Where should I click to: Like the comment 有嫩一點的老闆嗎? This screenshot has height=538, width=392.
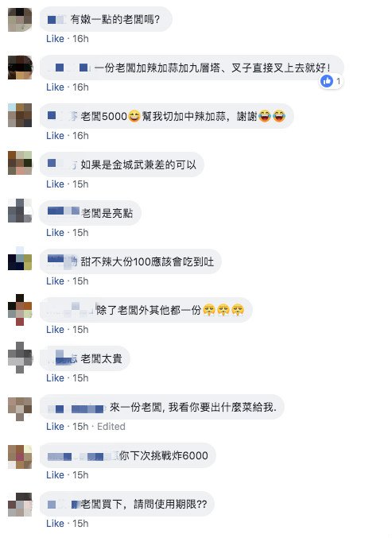tap(56, 39)
